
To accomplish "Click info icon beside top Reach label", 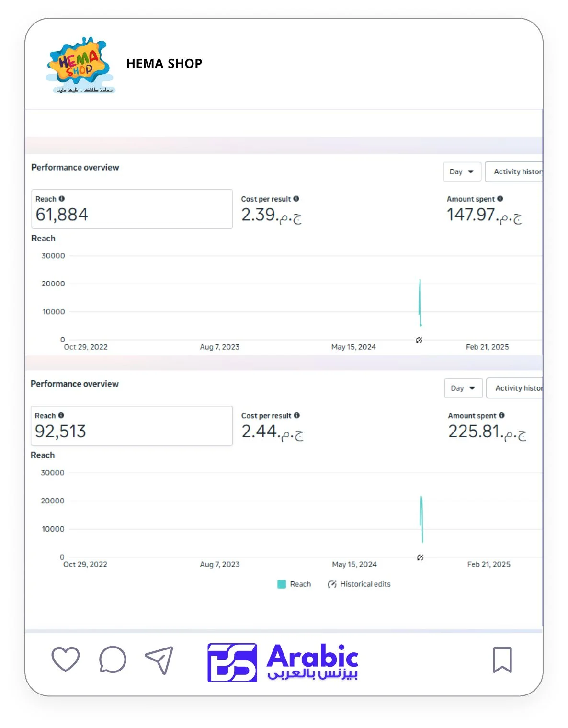I will [62, 199].
